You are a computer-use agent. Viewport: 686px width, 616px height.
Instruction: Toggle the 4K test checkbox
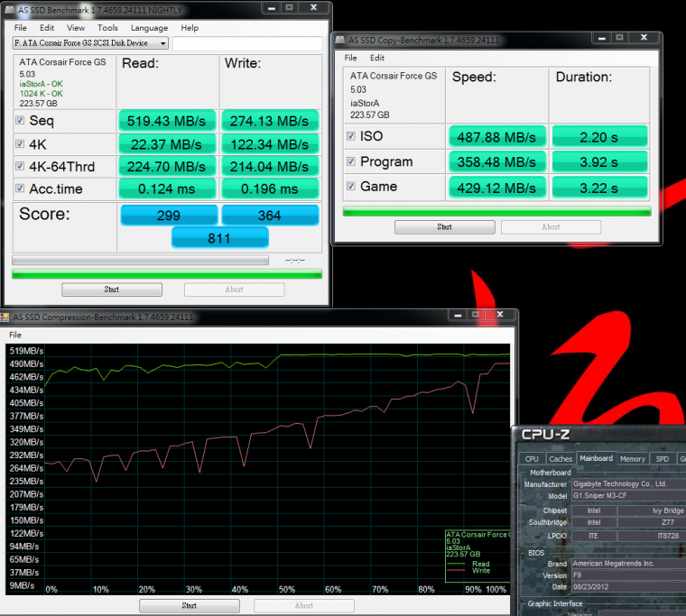tap(20, 143)
